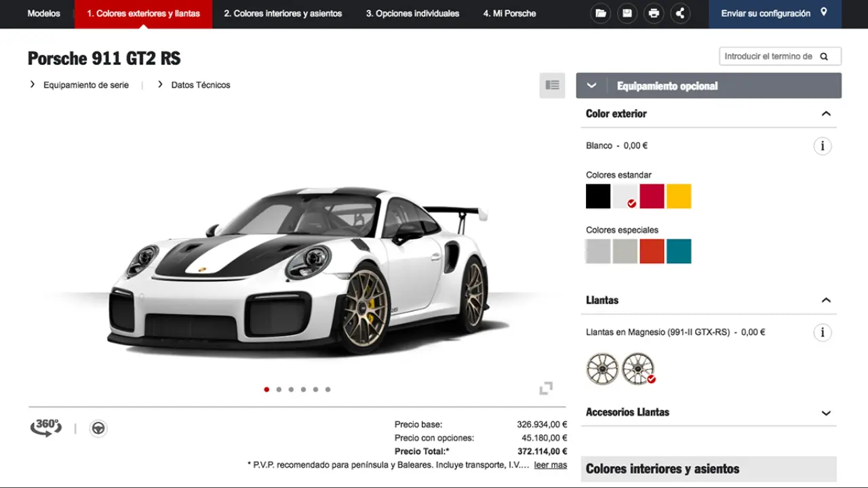Expand the Accesorios Llantas section

tap(825, 413)
